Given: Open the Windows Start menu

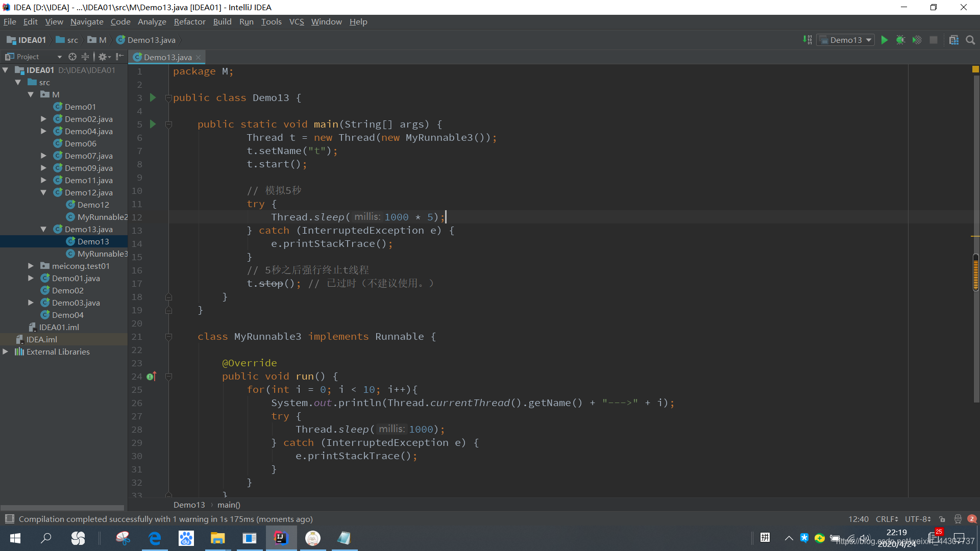Looking at the screenshot, I should tap(15, 538).
